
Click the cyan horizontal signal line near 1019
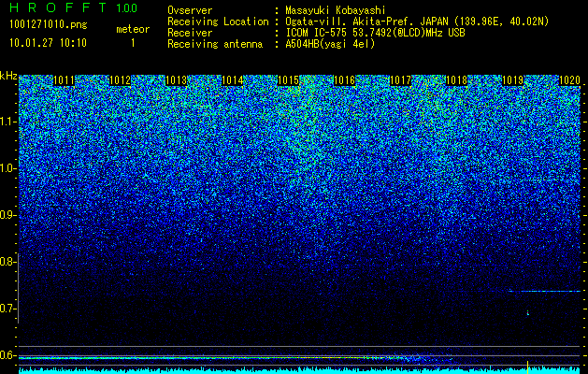(544, 291)
